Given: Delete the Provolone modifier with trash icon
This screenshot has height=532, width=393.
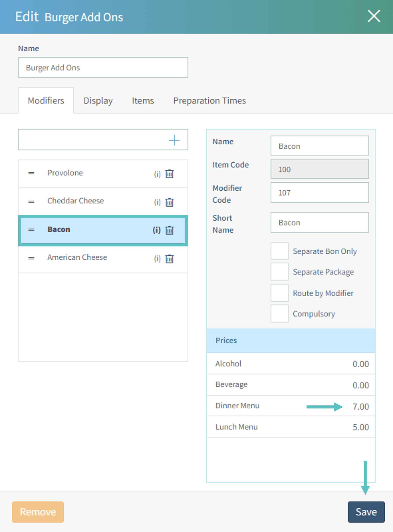Looking at the screenshot, I should coord(169,174).
